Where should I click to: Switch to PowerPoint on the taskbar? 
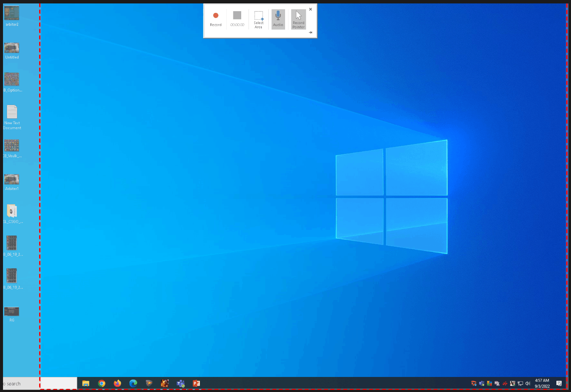196,383
